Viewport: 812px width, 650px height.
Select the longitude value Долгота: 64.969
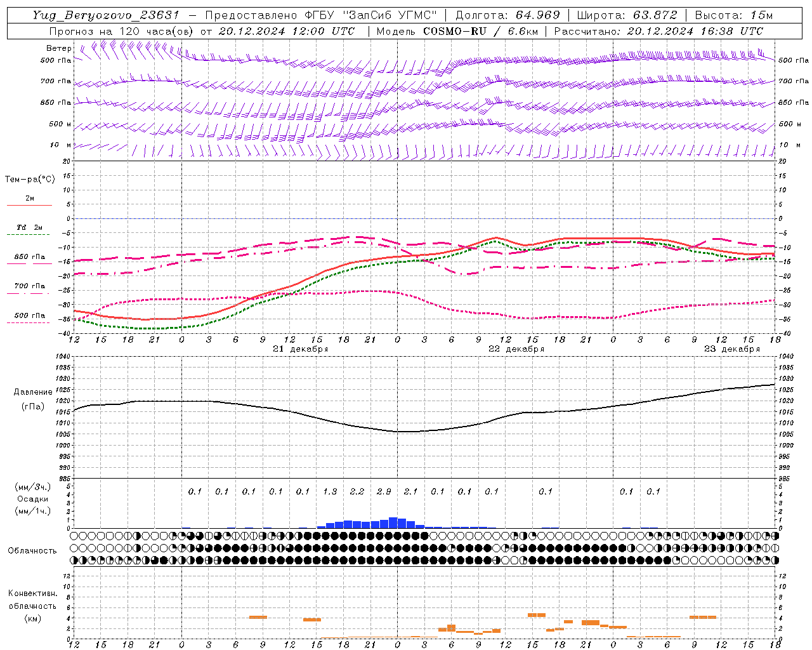tap(508, 15)
